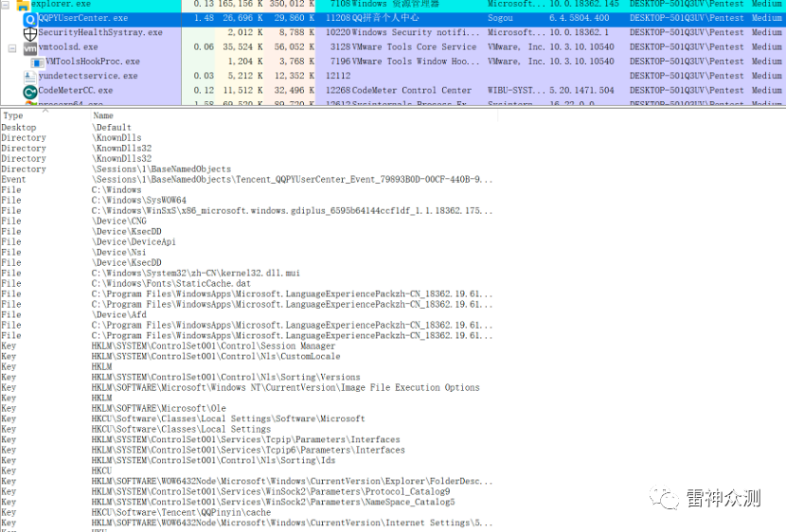
Task: Click the Windows Security notifi... description
Action: click(416, 32)
